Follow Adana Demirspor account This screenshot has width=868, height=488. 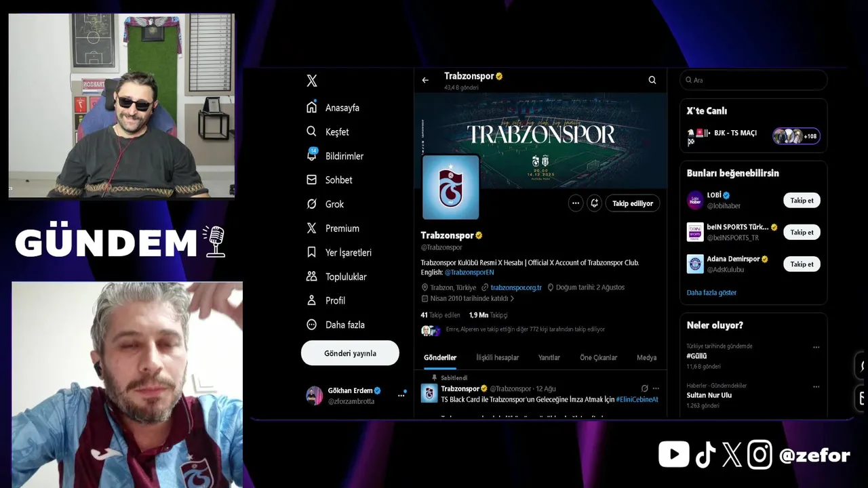click(802, 264)
